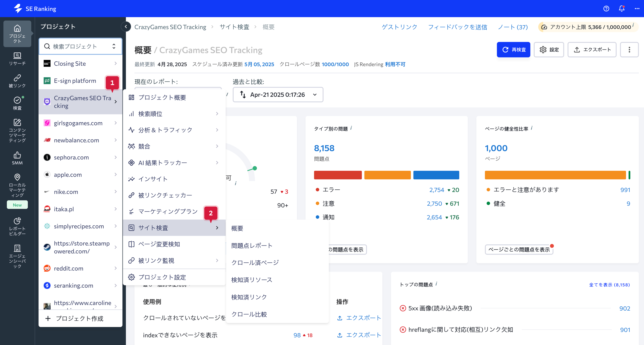The width and height of the screenshot is (644, 345).
Task: Select ページ変更検知 from the menu
Action: (174, 244)
